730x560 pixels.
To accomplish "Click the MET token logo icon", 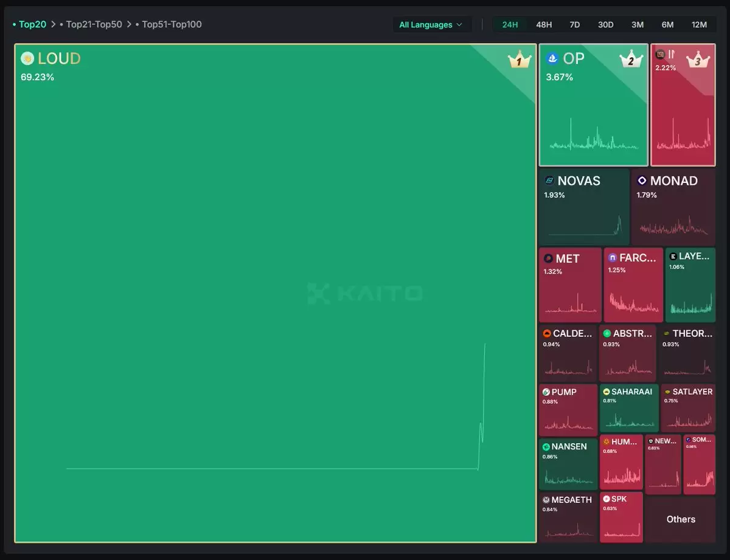I will click(548, 258).
